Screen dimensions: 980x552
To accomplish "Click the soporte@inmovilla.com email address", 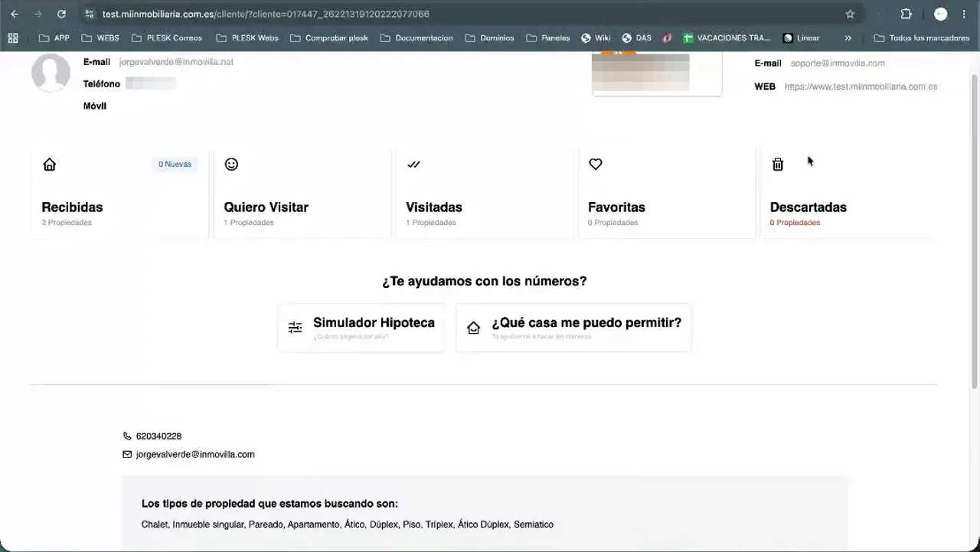I will click(x=838, y=64).
